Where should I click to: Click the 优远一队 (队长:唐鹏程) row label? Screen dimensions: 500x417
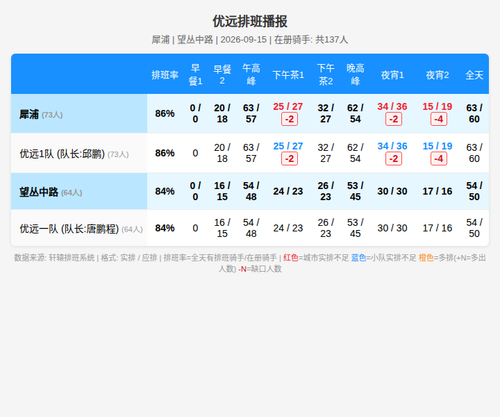click(x=81, y=229)
